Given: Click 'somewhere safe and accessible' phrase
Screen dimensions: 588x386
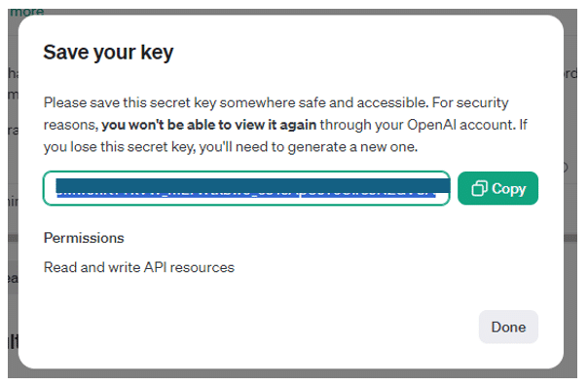Looking at the screenshot, I should pyautogui.click(x=324, y=102).
